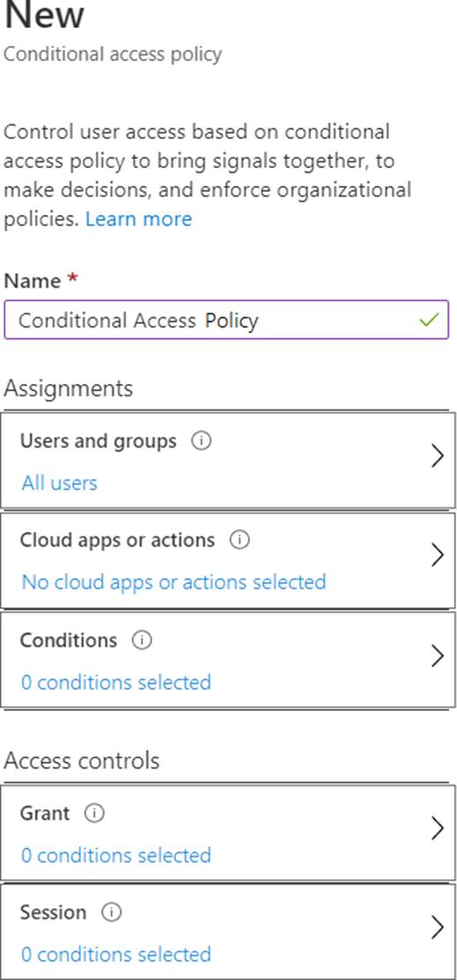The height and width of the screenshot is (980, 457).
Task: Click the info icon beside Users and groups
Action: 202,441
